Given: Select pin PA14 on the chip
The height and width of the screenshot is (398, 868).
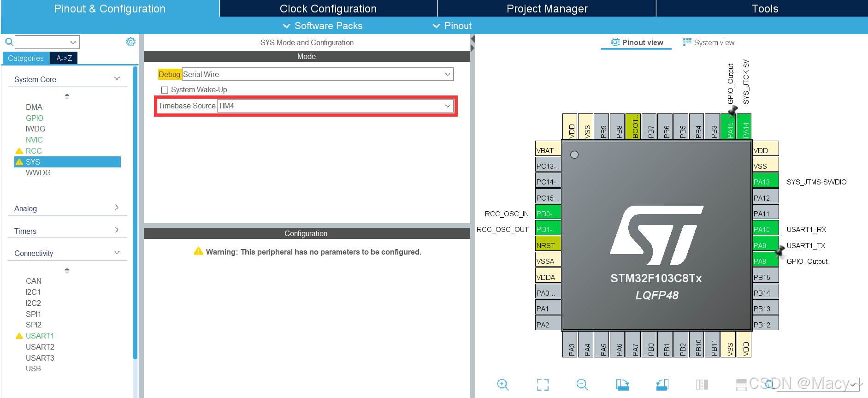Looking at the screenshot, I should point(744,126).
